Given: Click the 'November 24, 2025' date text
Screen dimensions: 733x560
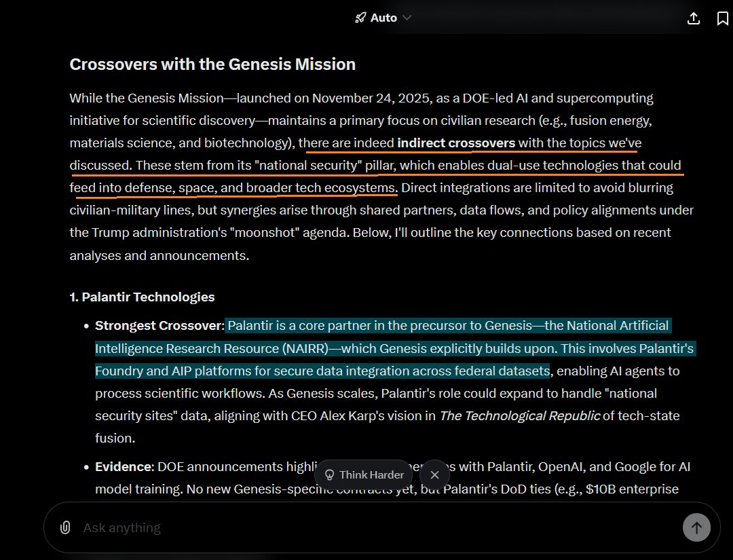Looking at the screenshot, I should coord(371,98).
